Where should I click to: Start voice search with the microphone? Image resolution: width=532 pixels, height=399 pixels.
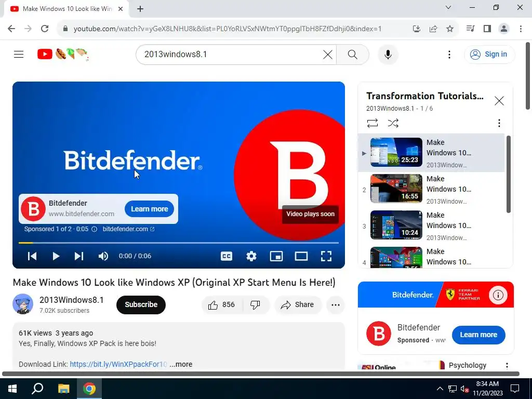point(388,54)
